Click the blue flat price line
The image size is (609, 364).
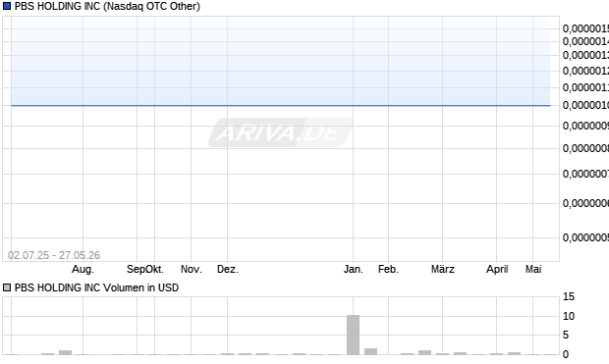[281, 105]
